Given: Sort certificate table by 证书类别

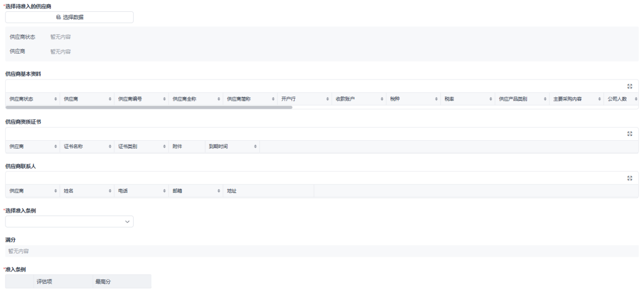Looking at the screenshot, I should pyautogui.click(x=164, y=146).
